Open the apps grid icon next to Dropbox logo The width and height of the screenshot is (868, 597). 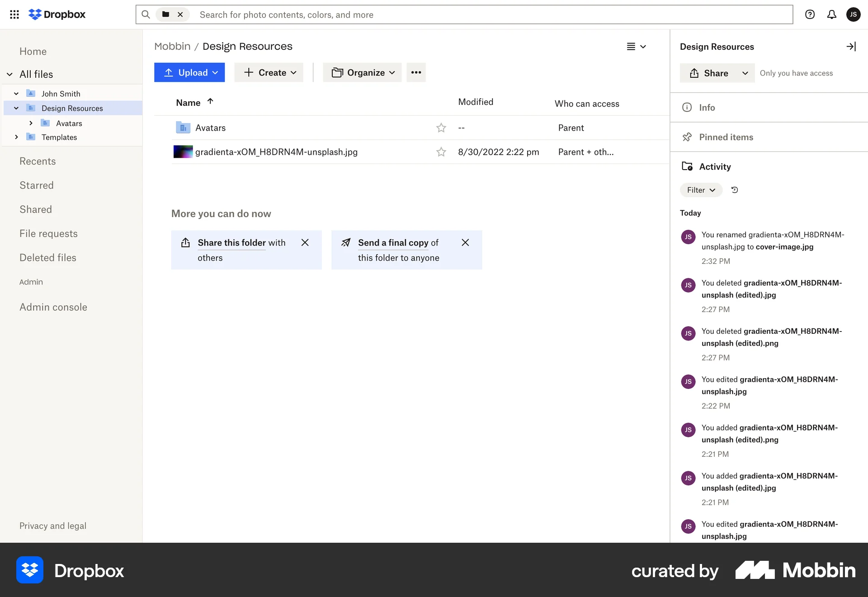[14, 14]
